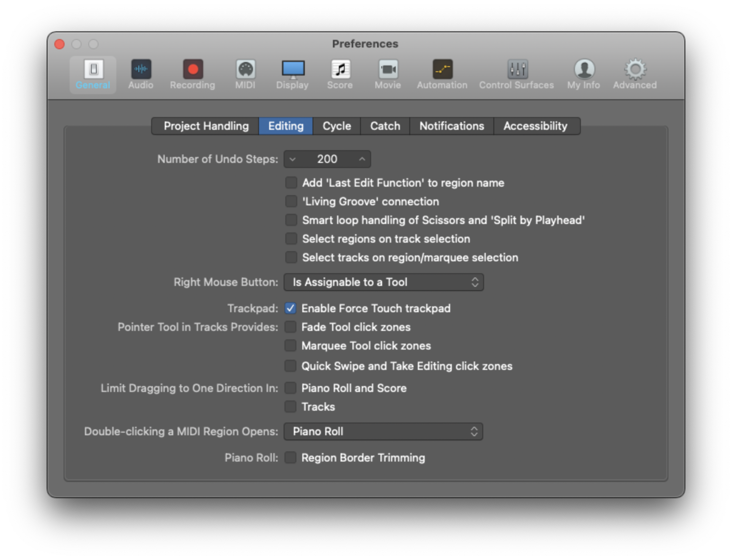The height and width of the screenshot is (560, 732).
Task: Increase the number of undo steps
Action: pyautogui.click(x=362, y=159)
